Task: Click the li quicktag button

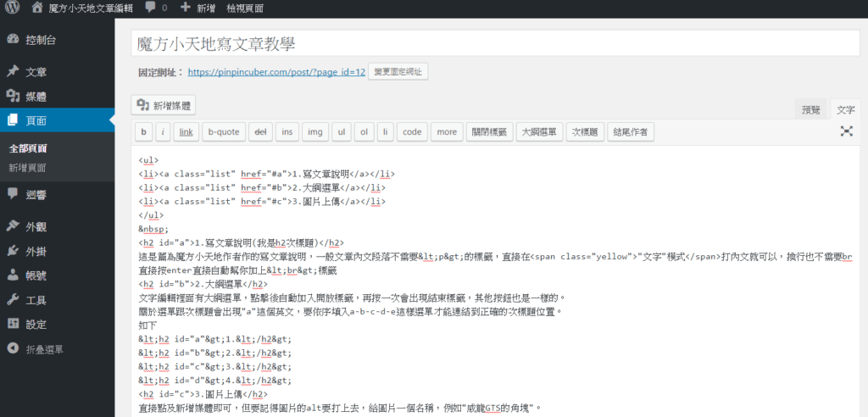Action: [386, 132]
